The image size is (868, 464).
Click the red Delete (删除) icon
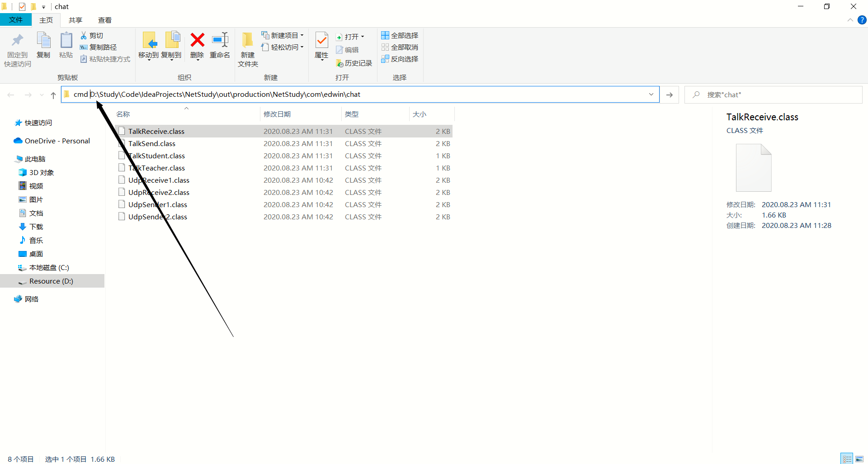click(x=197, y=40)
